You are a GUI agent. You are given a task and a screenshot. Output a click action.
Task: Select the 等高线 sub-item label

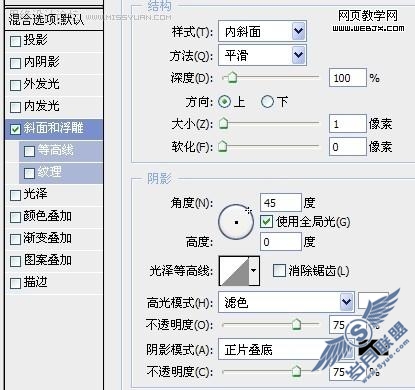click(55, 150)
